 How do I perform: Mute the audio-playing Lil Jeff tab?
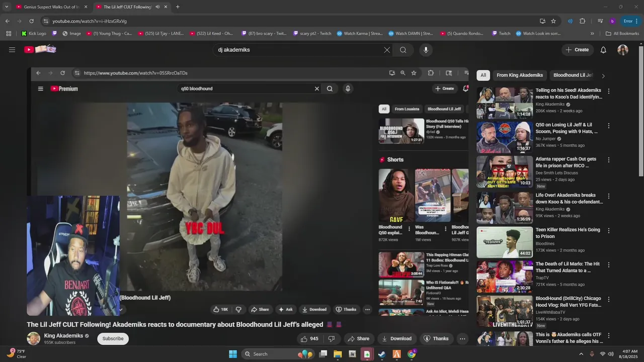coord(157,7)
